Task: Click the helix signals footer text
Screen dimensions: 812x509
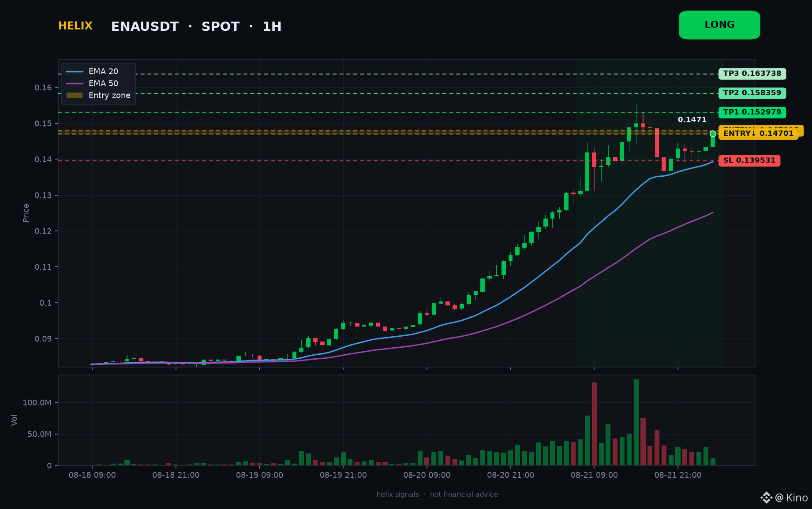Action: click(397, 494)
